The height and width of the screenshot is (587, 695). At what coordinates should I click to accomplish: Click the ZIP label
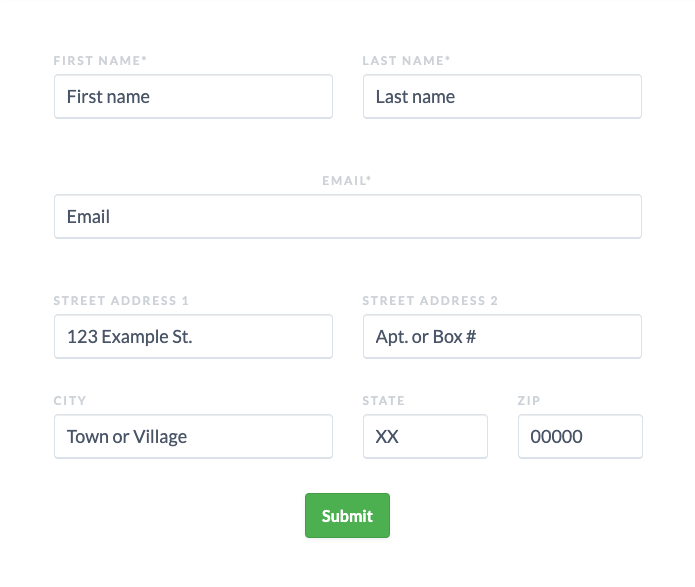point(529,401)
